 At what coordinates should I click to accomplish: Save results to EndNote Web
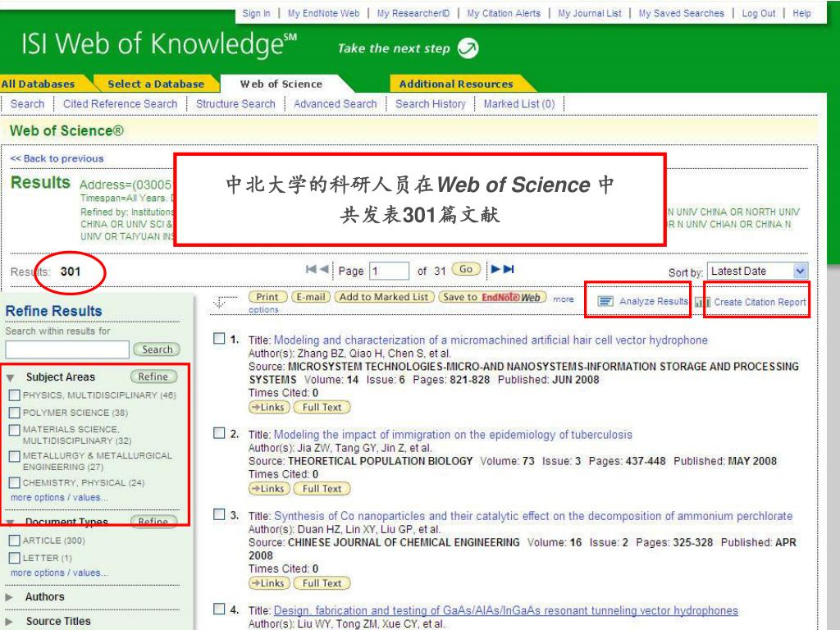[x=492, y=297]
